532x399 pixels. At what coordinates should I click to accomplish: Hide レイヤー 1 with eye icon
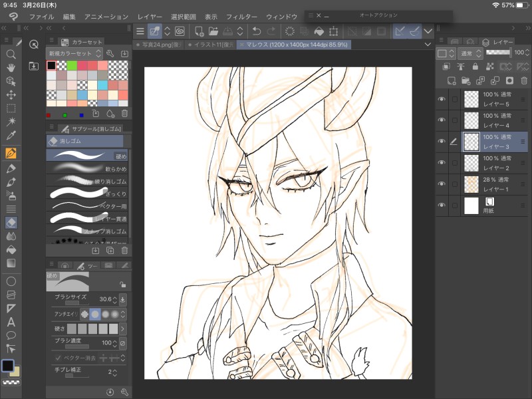tap(442, 184)
